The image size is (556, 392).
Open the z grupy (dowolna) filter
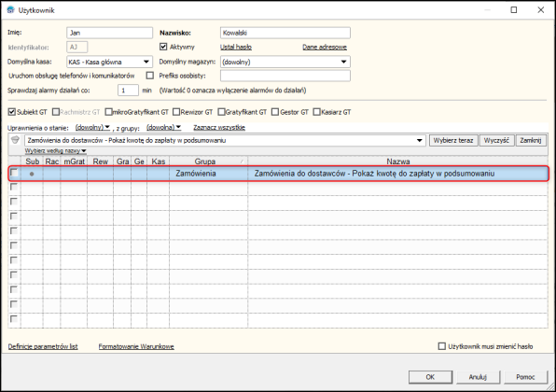163,127
